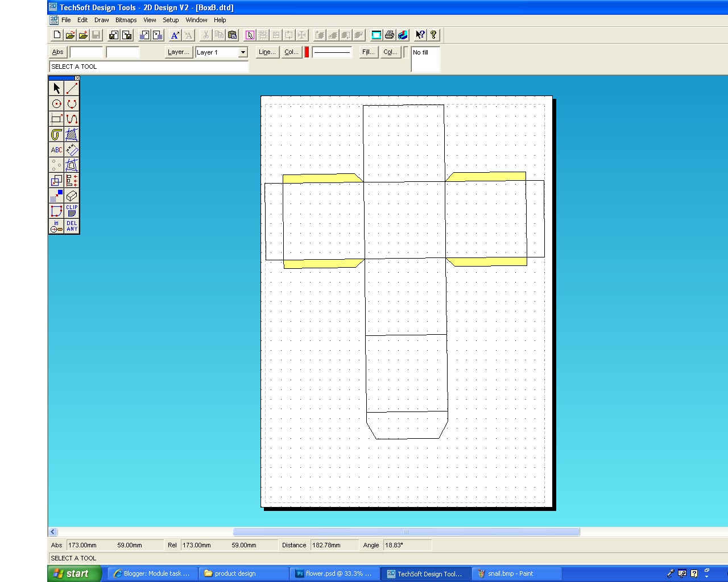This screenshot has width=728, height=582.
Task: Select the Circle tool
Action: click(x=56, y=104)
